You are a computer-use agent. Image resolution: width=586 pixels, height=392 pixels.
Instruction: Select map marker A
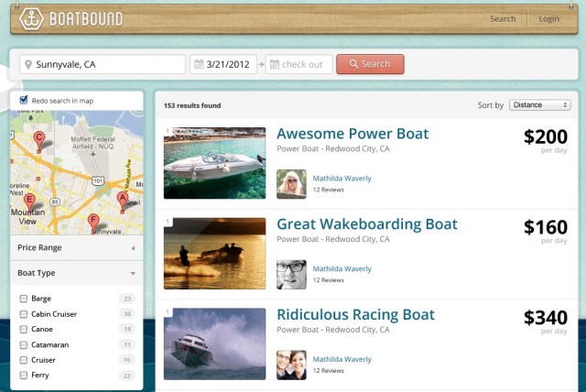(x=122, y=202)
